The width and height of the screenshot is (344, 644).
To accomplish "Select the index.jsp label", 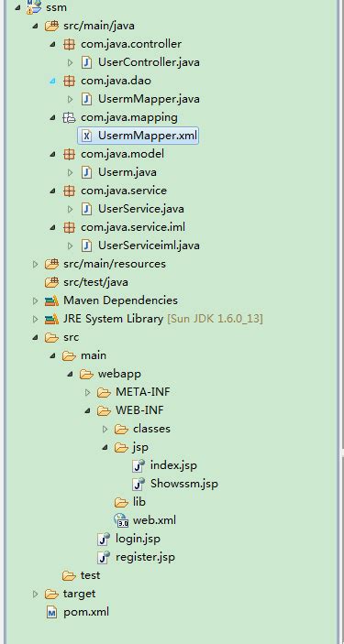I will tap(173, 465).
